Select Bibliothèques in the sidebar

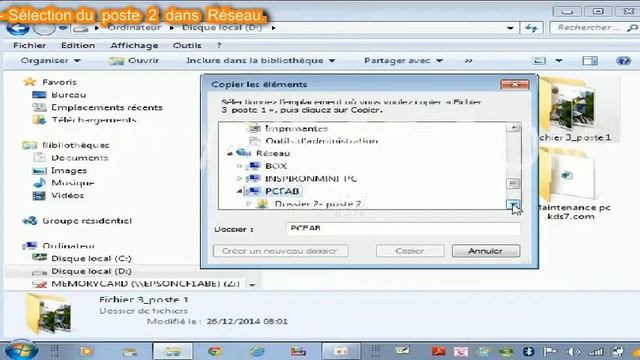[x=76, y=145]
